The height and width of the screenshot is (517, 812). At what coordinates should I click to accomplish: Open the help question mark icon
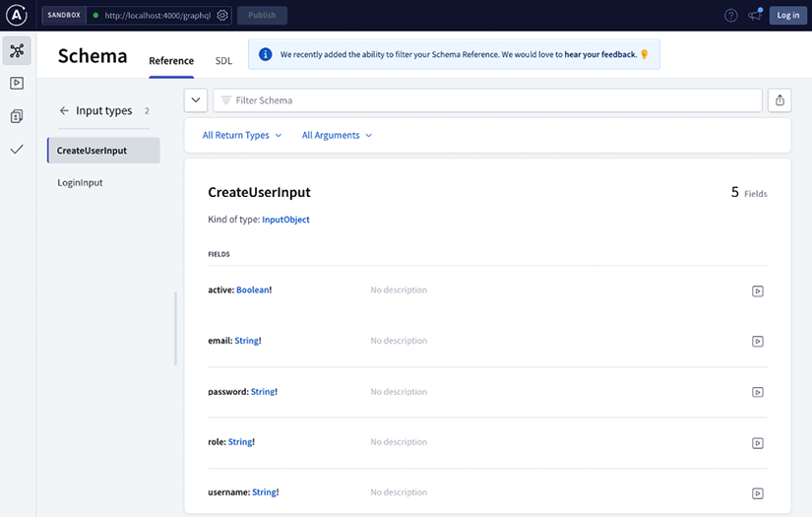tap(730, 16)
